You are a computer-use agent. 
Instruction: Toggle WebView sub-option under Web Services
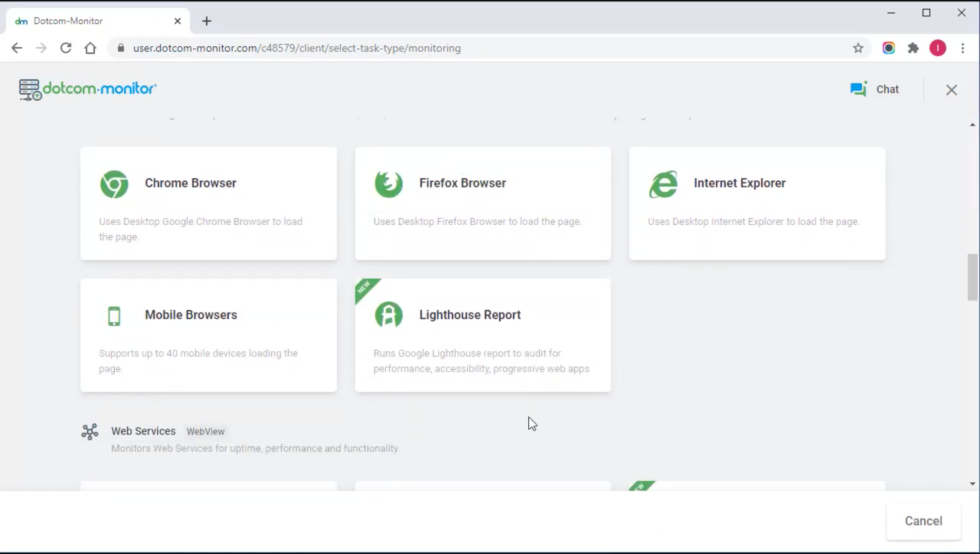(x=205, y=431)
